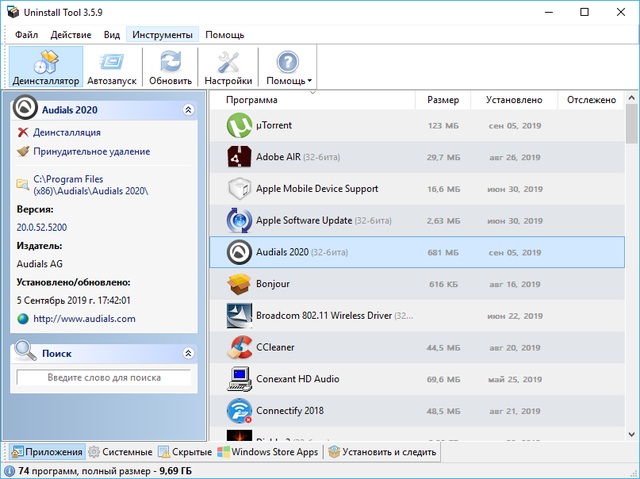Collapse the Поиск panel chevron
The width and height of the screenshot is (640, 479).
(x=188, y=353)
